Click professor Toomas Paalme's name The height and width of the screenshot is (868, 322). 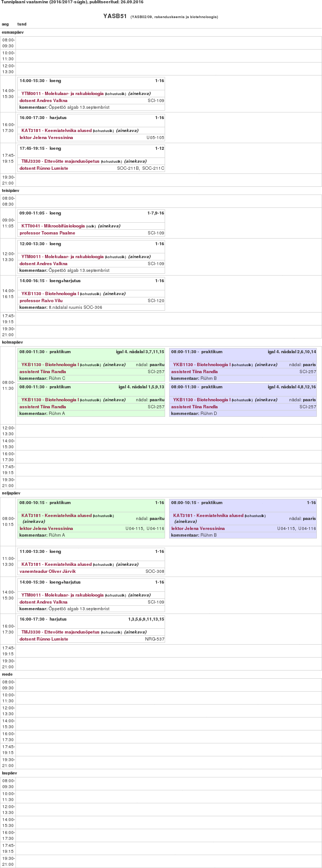(x=47, y=233)
